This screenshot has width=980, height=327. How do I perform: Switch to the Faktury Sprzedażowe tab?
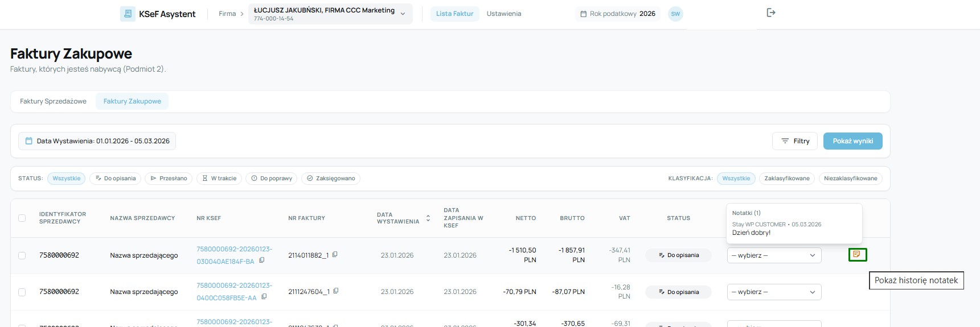click(53, 101)
